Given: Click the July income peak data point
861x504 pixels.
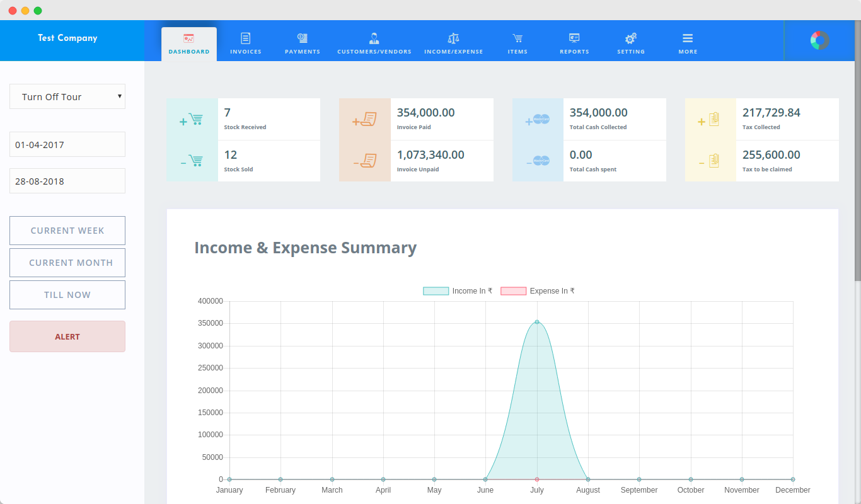Looking at the screenshot, I should click(x=537, y=322).
